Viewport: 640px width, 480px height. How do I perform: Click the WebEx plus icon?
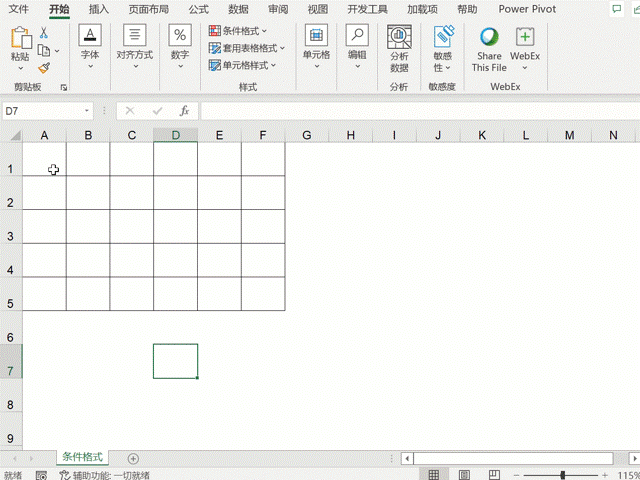[x=525, y=37]
